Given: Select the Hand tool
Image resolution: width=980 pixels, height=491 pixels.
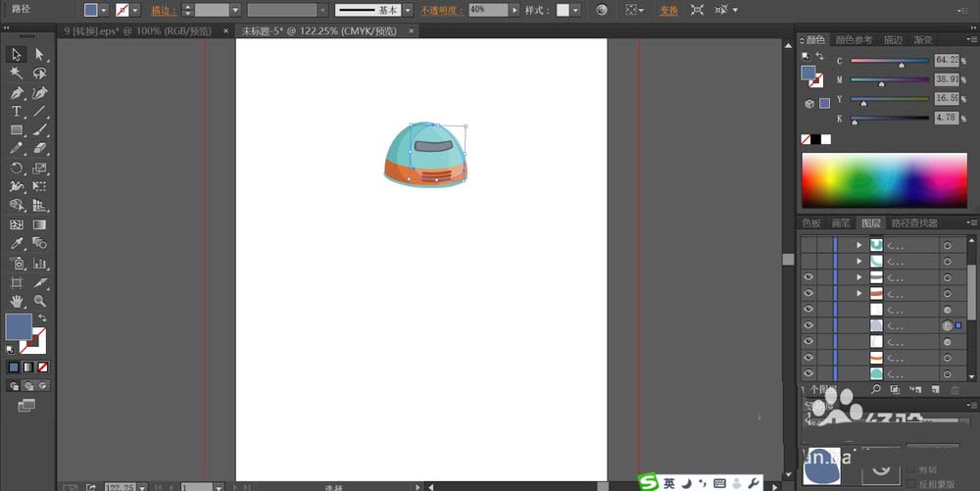Looking at the screenshot, I should pos(17,301).
